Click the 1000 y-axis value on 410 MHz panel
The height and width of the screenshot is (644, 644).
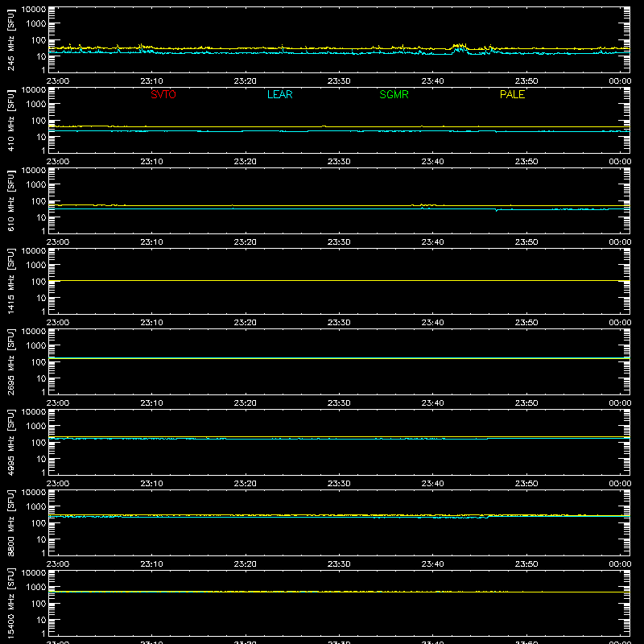pos(36,105)
